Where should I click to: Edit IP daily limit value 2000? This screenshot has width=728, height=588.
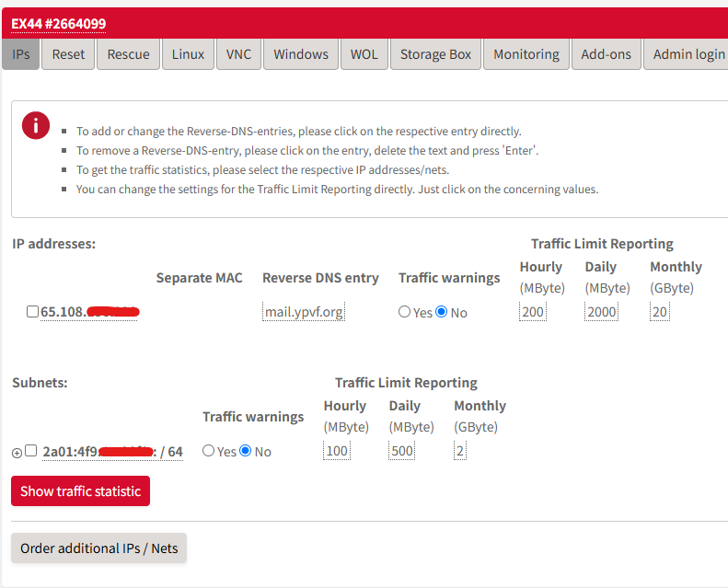601,312
